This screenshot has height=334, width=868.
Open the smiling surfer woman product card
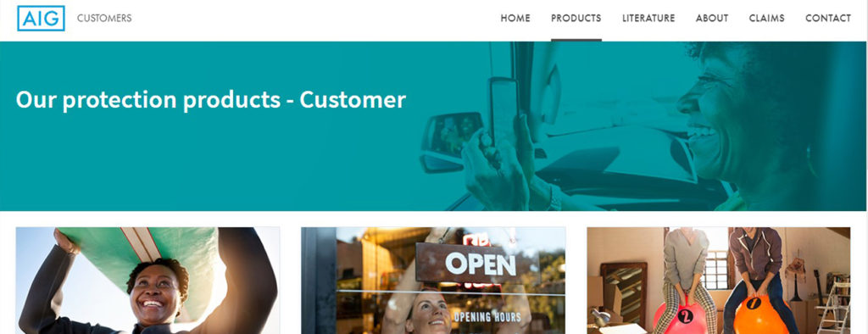tap(147, 281)
